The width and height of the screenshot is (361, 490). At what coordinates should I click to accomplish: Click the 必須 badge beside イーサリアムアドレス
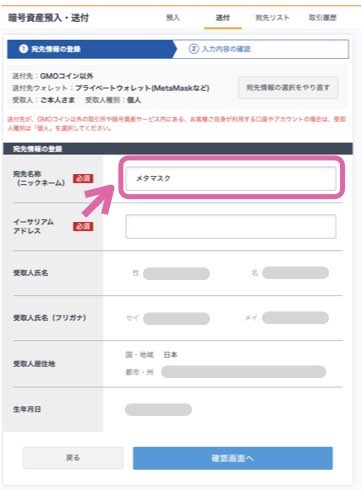[x=83, y=227]
